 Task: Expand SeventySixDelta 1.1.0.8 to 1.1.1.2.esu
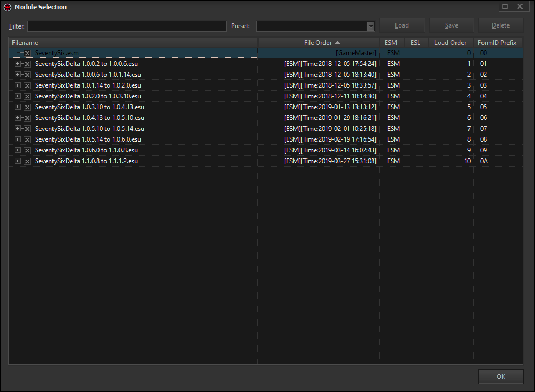(x=17, y=161)
